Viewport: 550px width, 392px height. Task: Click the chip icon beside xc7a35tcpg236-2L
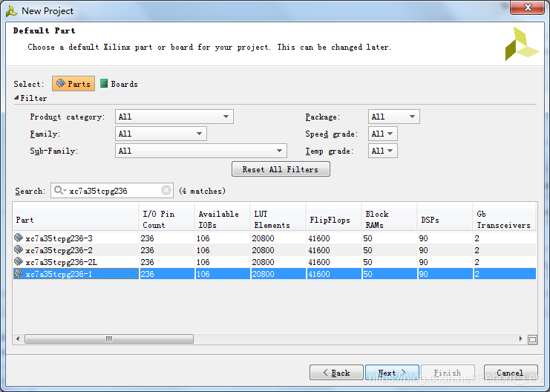point(19,262)
